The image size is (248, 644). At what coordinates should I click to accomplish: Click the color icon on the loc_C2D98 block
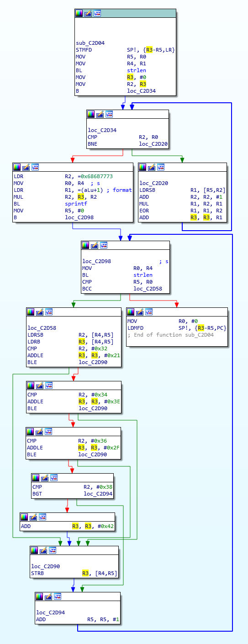[85, 245]
